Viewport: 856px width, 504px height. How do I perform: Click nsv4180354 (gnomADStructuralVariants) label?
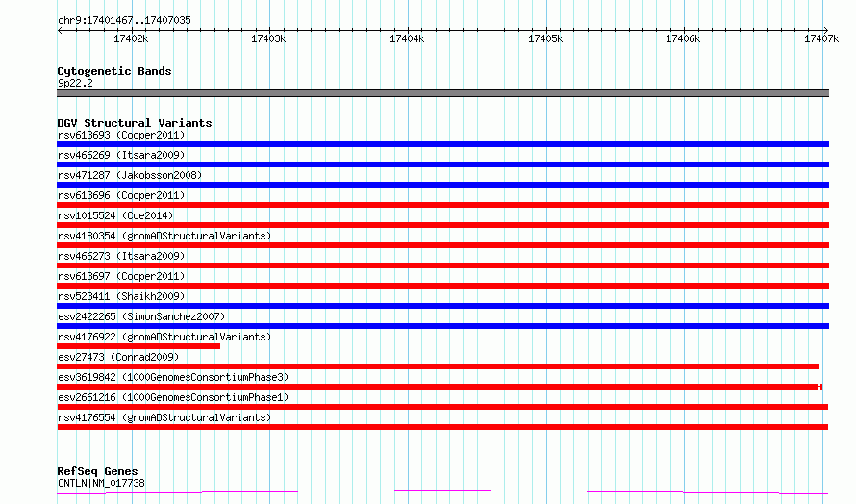[x=164, y=236]
